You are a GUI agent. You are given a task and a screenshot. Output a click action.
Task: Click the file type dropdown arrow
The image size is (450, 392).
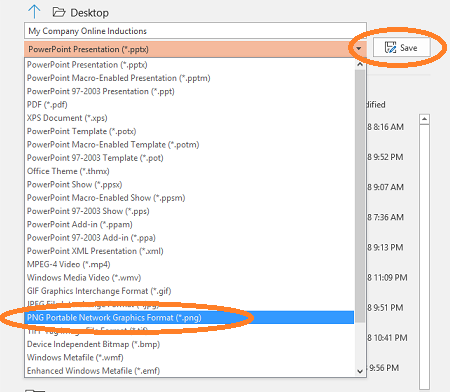(359, 49)
